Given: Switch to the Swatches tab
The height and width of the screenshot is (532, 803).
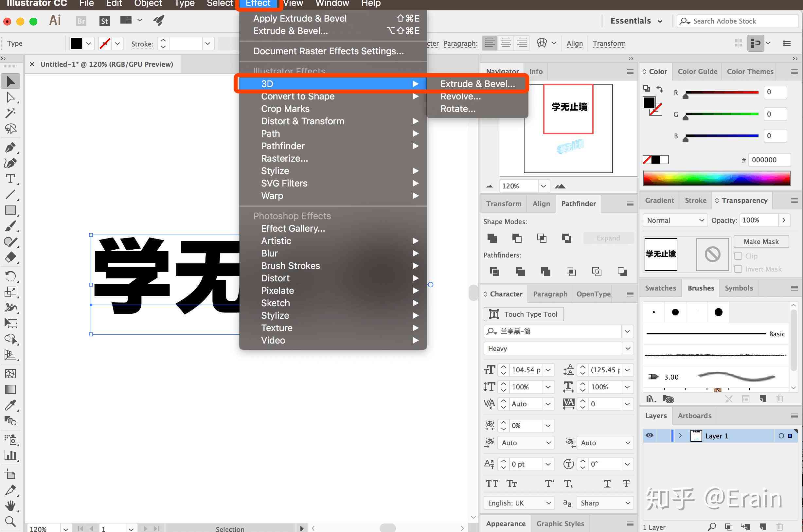Looking at the screenshot, I should 660,288.
